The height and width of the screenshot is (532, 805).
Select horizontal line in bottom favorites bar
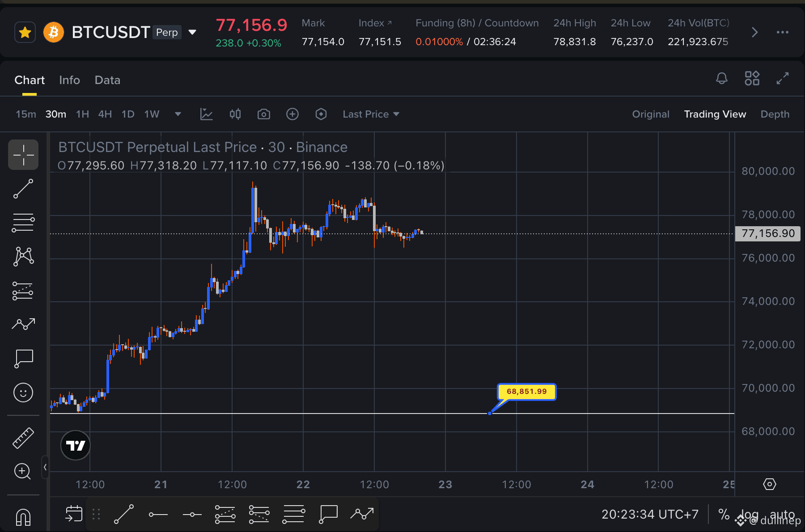pyautogui.click(x=192, y=515)
